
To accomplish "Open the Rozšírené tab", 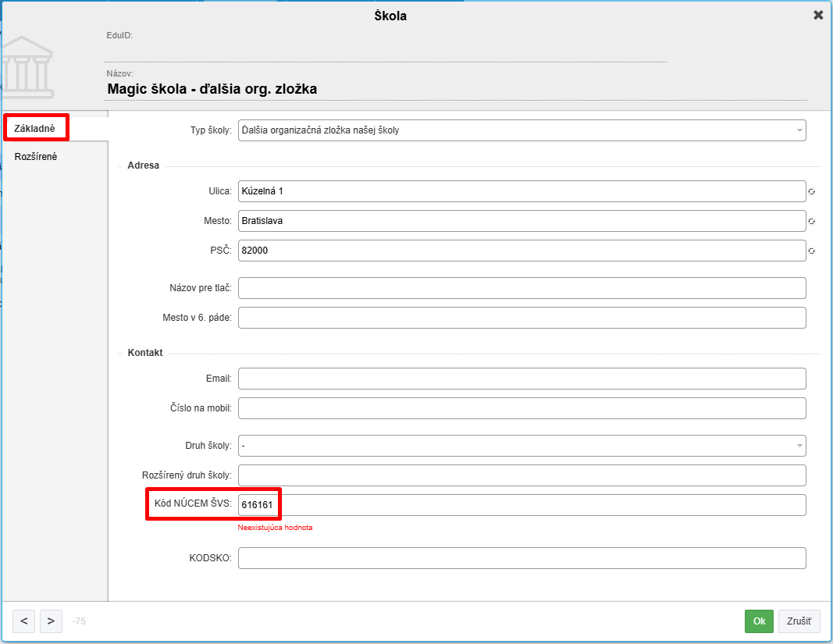I will (x=36, y=157).
